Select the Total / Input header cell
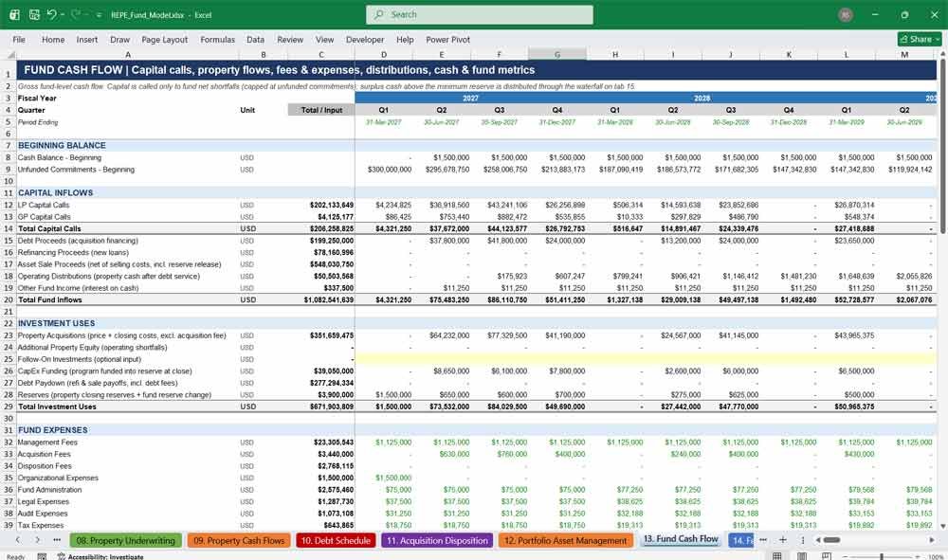The height and width of the screenshot is (560, 948). pos(321,110)
